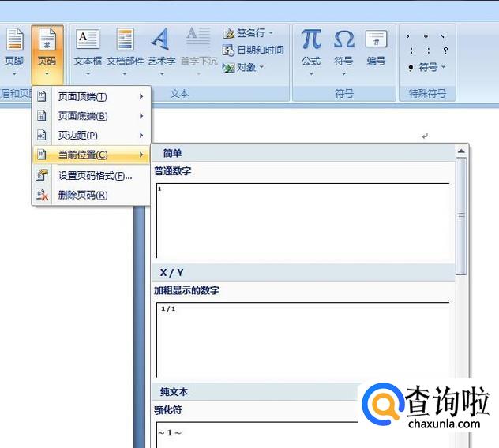Expand the 页边距(P) submenu arrow
Viewport: 499px width, 448px height.
pyautogui.click(x=141, y=136)
